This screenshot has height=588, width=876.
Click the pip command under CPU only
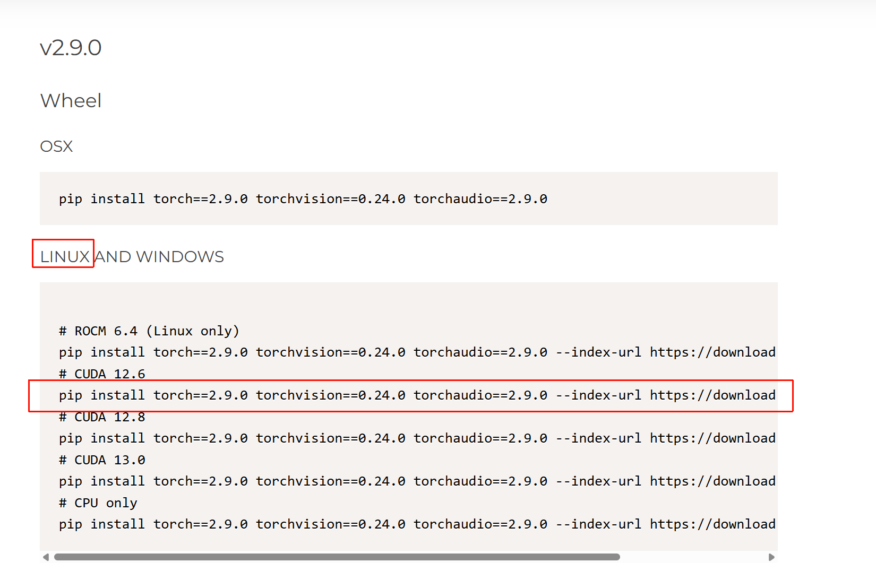point(417,524)
